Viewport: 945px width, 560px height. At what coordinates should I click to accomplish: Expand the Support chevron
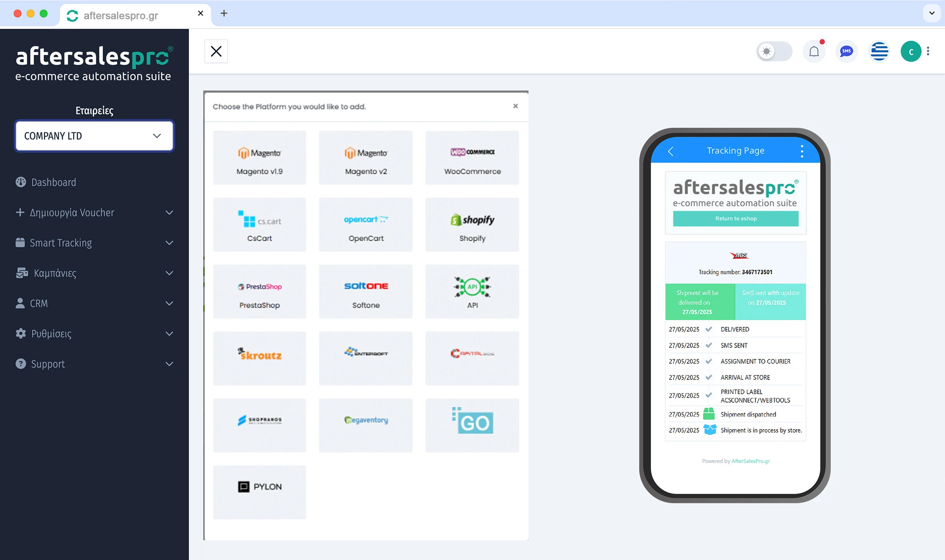tap(169, 364)
